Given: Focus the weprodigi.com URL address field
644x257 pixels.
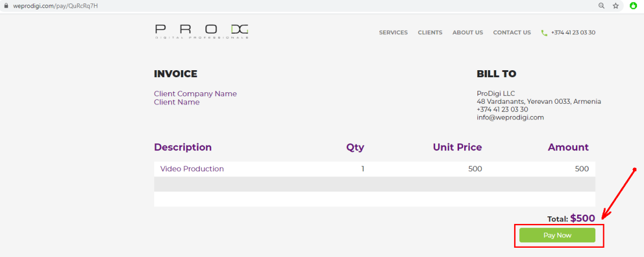Looking at the screenshot, I should tap(52, 6).
